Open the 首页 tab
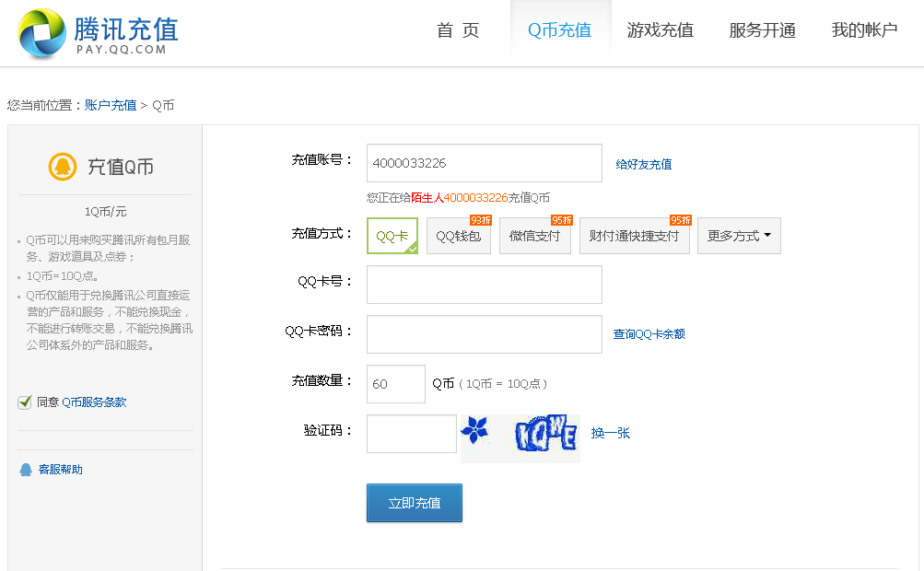Image resolution: width=924 pixels, height=571 pixels. point(458,30)
